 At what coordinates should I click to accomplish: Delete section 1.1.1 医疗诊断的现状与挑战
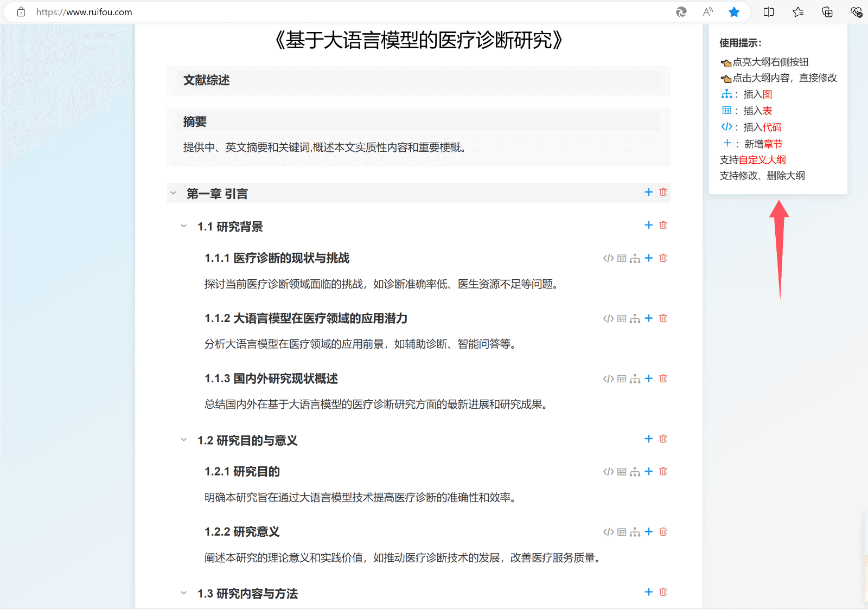[x=663, y=258]
